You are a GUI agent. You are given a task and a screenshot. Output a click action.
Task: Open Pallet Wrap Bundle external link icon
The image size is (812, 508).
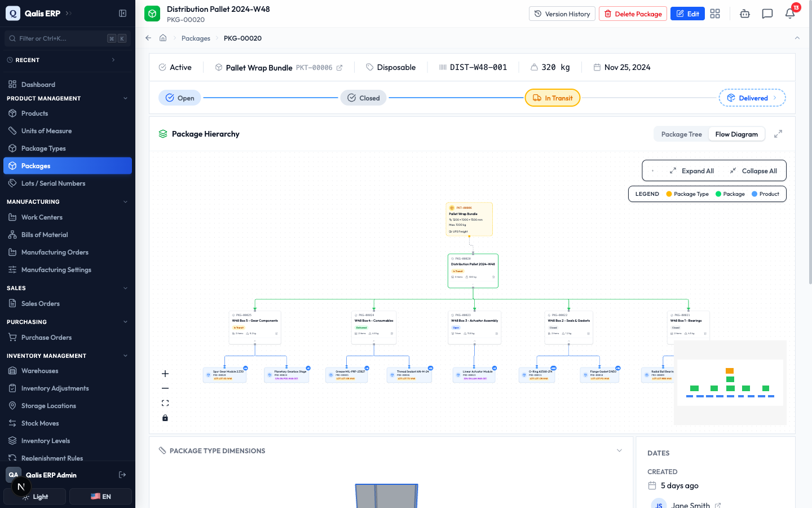pyautogui.click(x=339, y=68)
